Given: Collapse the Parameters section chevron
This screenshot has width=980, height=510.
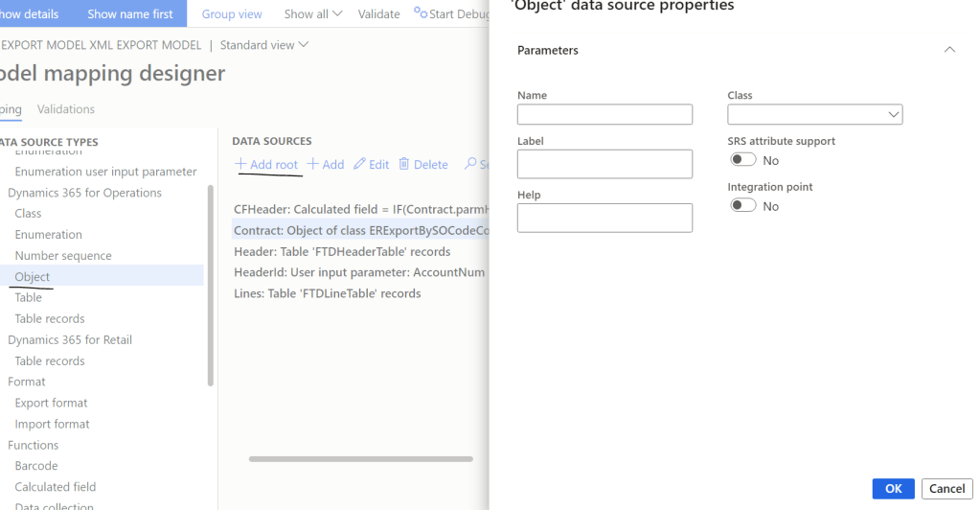Looking at the screenshot, I should 949,50.
